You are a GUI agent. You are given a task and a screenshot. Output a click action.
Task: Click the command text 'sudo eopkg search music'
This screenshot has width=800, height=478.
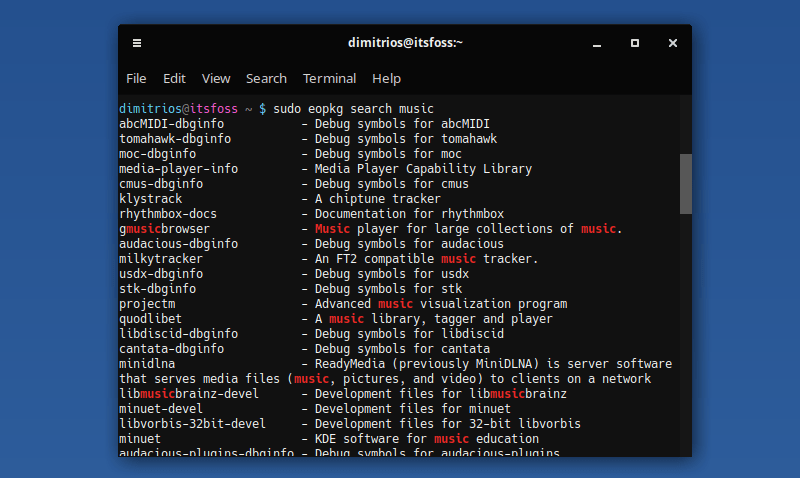353,109
